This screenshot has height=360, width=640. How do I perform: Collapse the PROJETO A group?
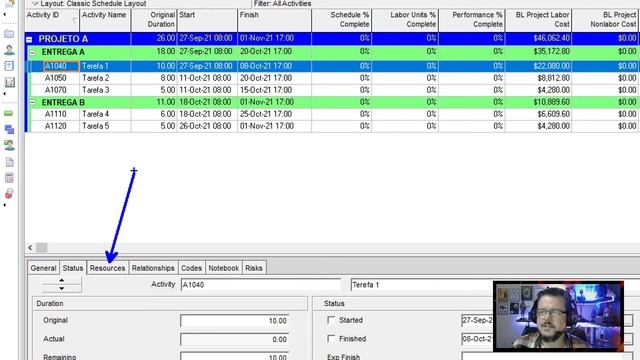point(29,40)
